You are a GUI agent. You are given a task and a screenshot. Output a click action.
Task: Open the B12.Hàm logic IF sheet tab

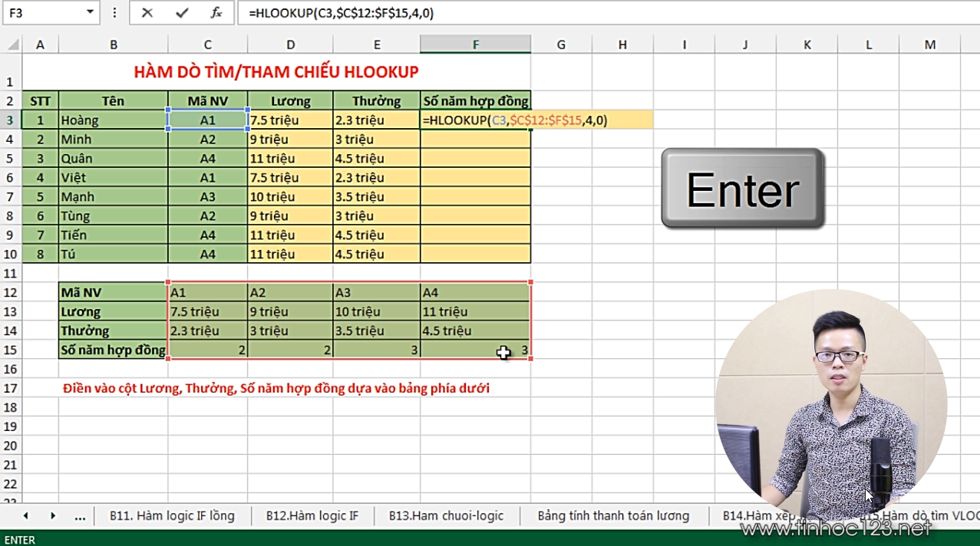(x=312, y=516)
